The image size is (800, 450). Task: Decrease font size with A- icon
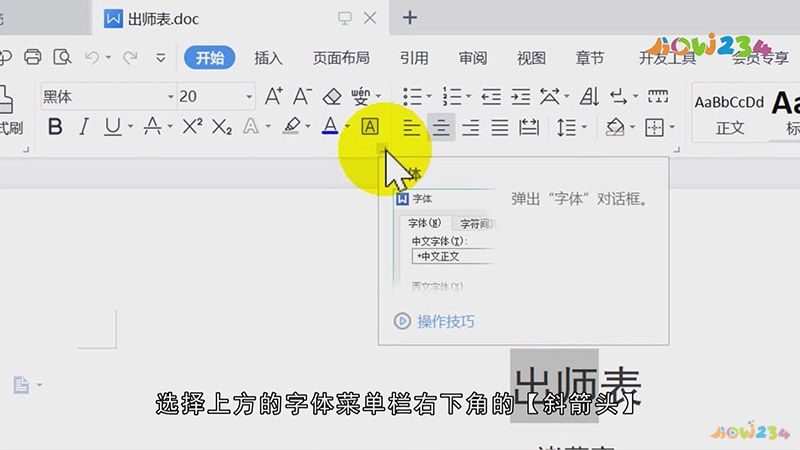(x=303, y=96)
